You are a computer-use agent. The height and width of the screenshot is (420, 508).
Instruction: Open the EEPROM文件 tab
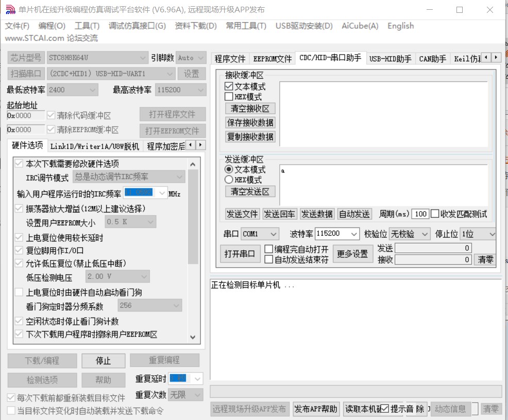[272, 58]
